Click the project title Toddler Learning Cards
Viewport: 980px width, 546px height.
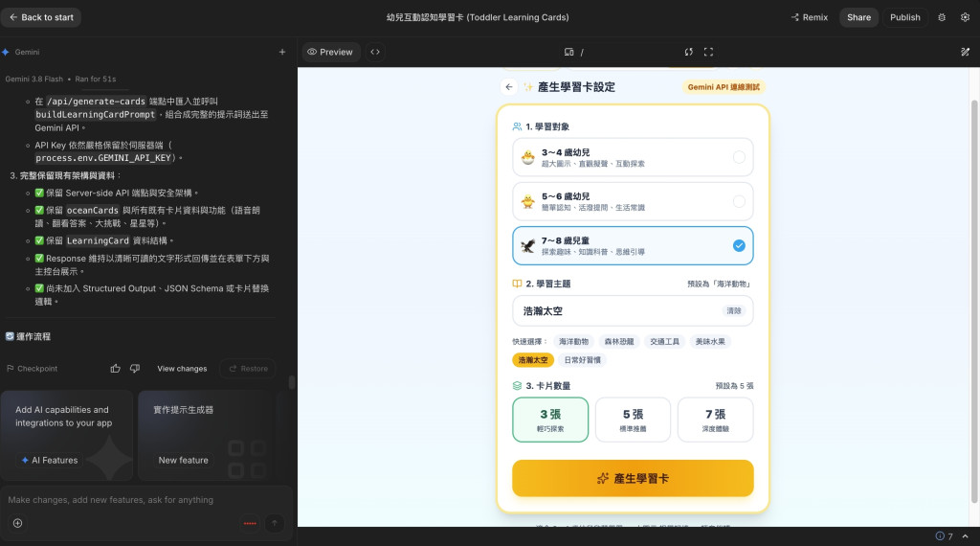pos(478,17)
